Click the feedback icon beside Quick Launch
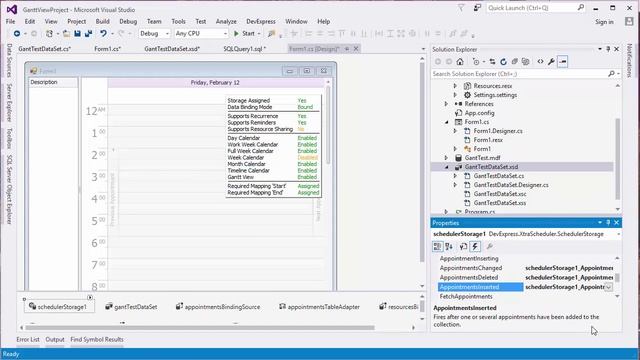This screenshot has height=360, width=640. pyautogui.click(x=477, y=8)
